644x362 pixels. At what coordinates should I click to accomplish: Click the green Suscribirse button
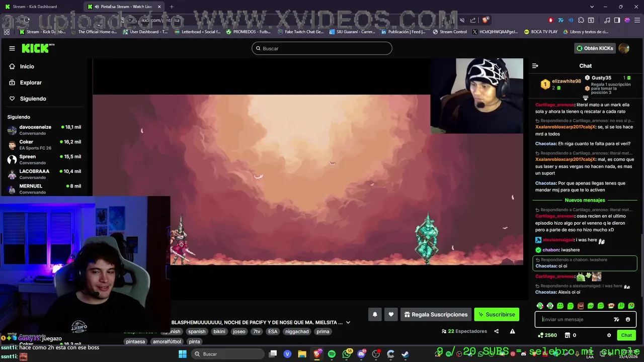tap(497, 314)
